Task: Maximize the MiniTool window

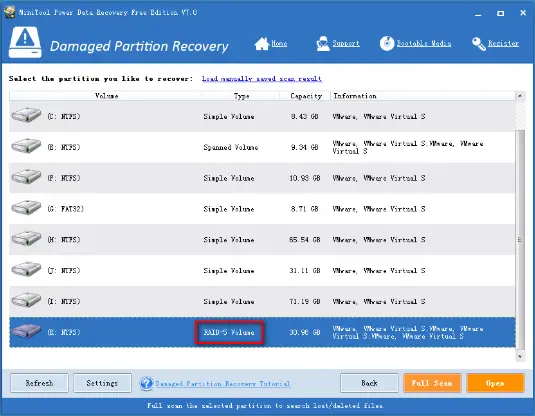Action: pos(501,13)
